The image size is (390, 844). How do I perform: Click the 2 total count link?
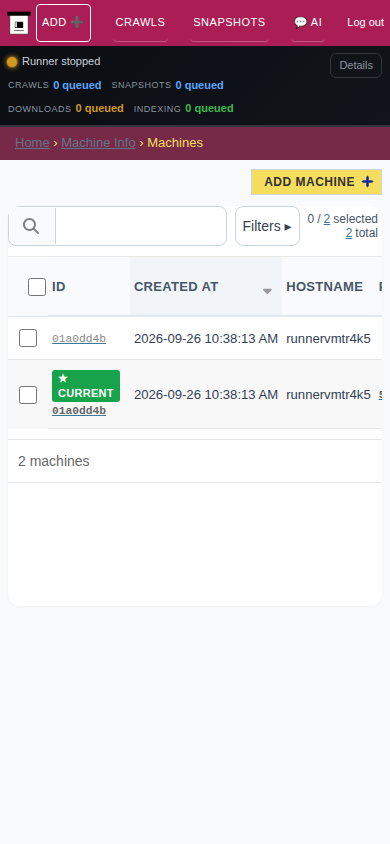click(x=349, y=233)
